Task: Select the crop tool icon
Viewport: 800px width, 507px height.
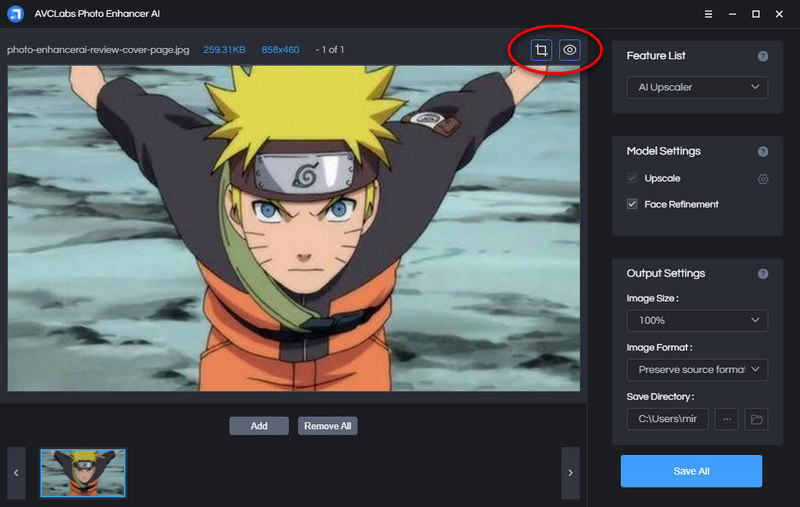Action: (541, 50)
